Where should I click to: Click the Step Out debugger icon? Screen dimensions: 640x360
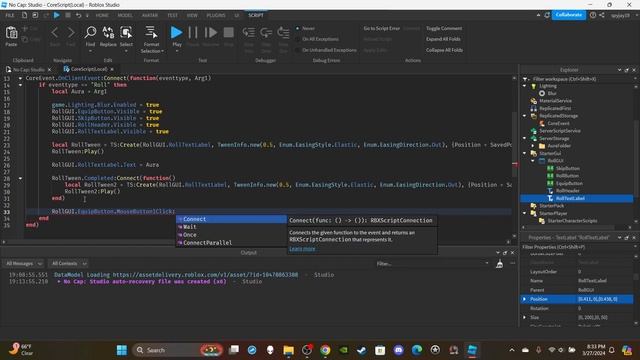[283, 32]
